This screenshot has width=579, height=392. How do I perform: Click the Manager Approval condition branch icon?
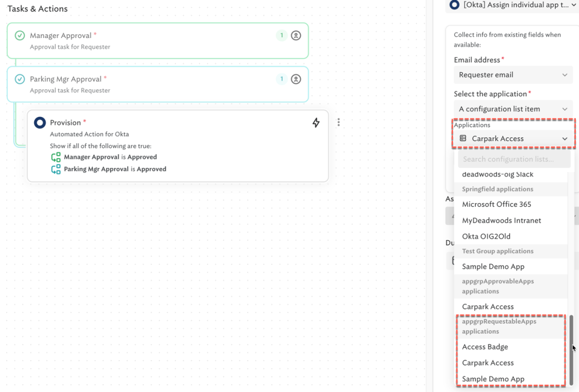click(56, 157)
